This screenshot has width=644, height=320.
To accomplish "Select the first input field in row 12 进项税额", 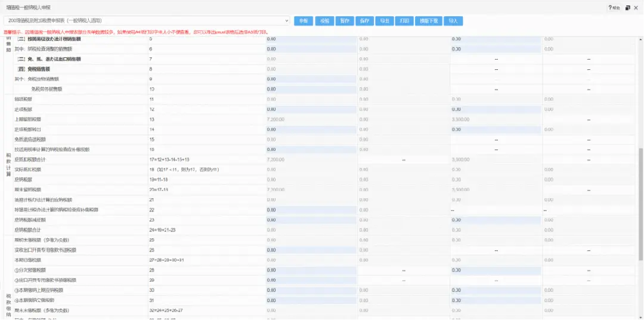I will pyautogui.click(x=311, y=109).
